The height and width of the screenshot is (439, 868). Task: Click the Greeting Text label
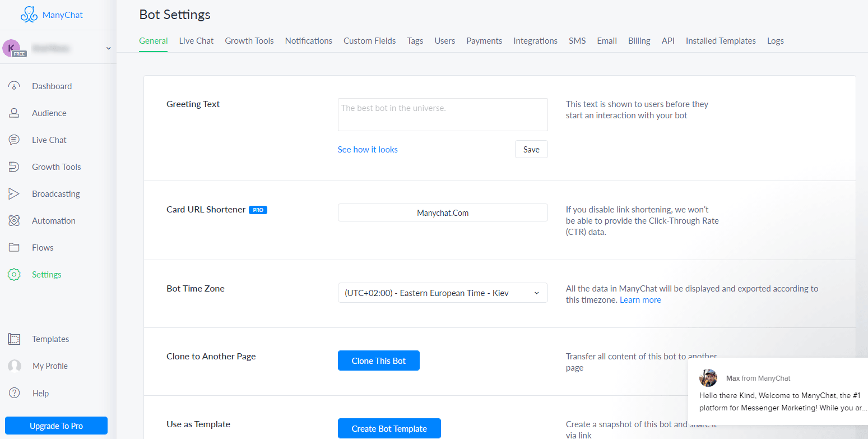(193, 104)
